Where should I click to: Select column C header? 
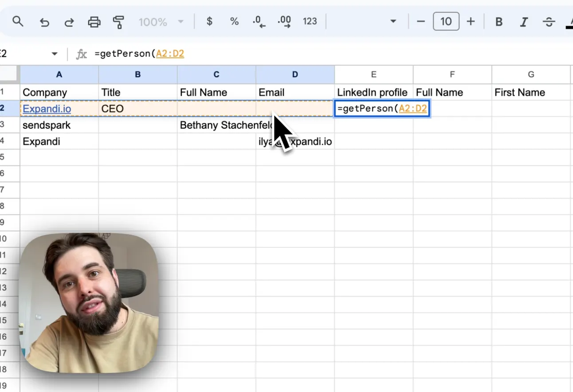coord(216,74)
